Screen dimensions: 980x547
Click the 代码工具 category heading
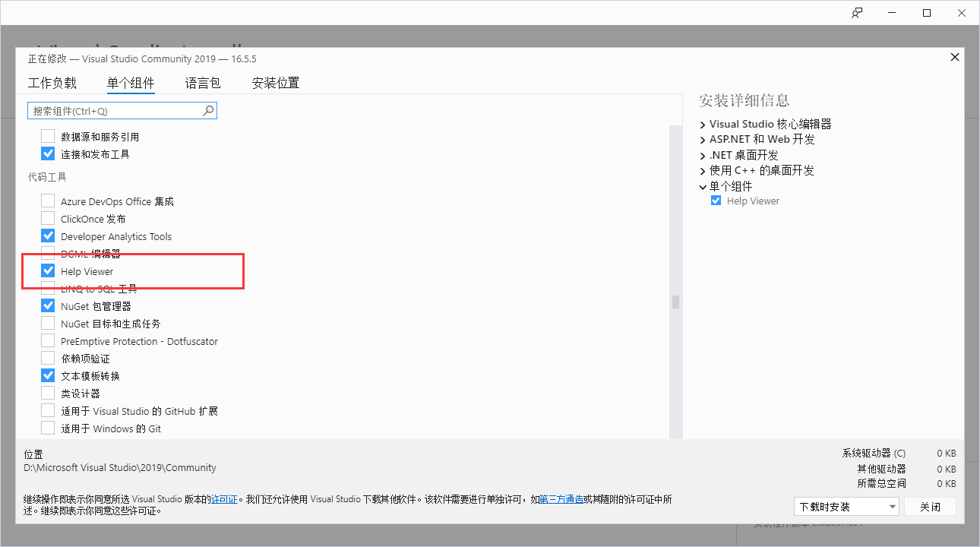[47, 177]
